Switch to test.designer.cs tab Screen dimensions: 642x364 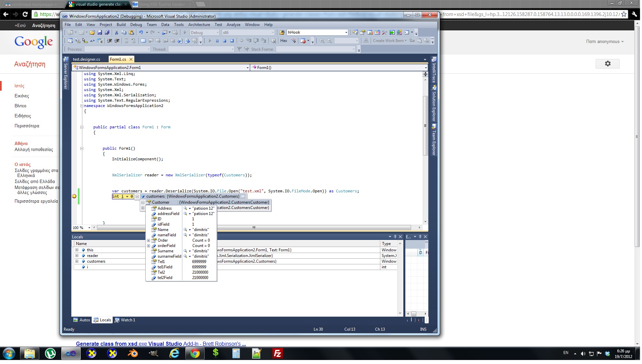(86, 59)
